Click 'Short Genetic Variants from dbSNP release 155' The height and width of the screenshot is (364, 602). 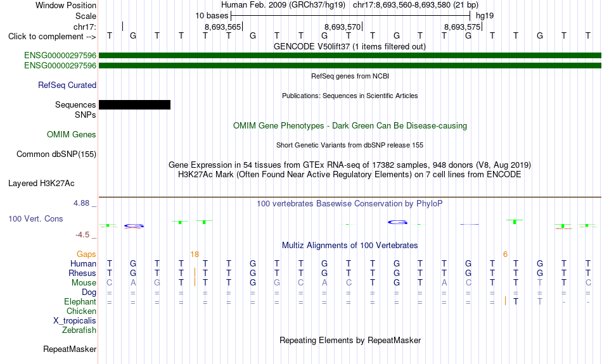click(x=350, y=145)
